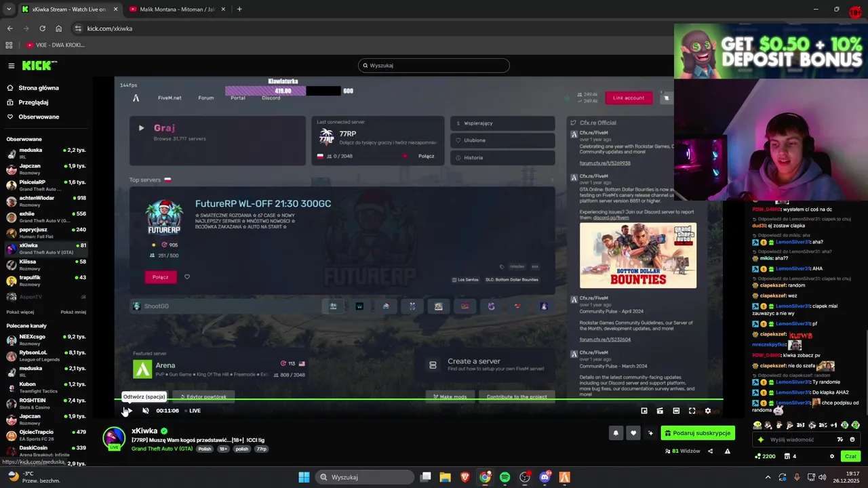This screenshot has height=488, width=868.
Task: Go to browser home page
Action: (x=59, y=28)
